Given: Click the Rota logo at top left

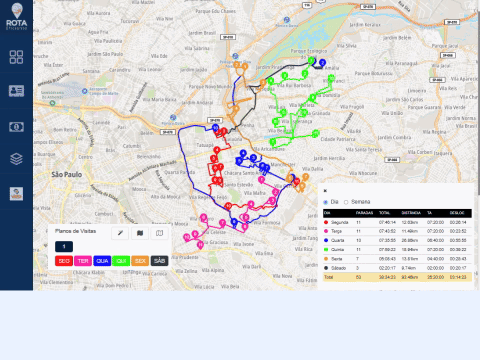Looking at the screenshot, I should click(17, 16).
